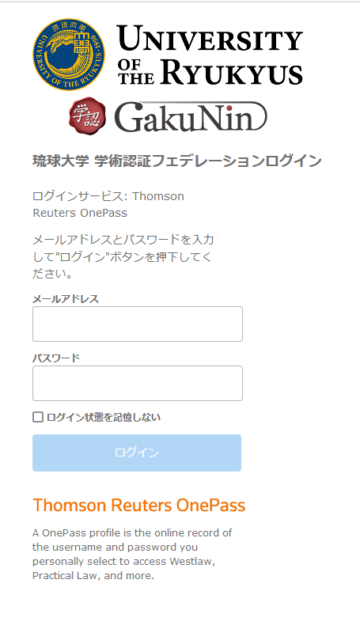The height and width of the screenshot is (644, 360).
Task: Focus the メールアドレス input field
Action: click(138, 324)
